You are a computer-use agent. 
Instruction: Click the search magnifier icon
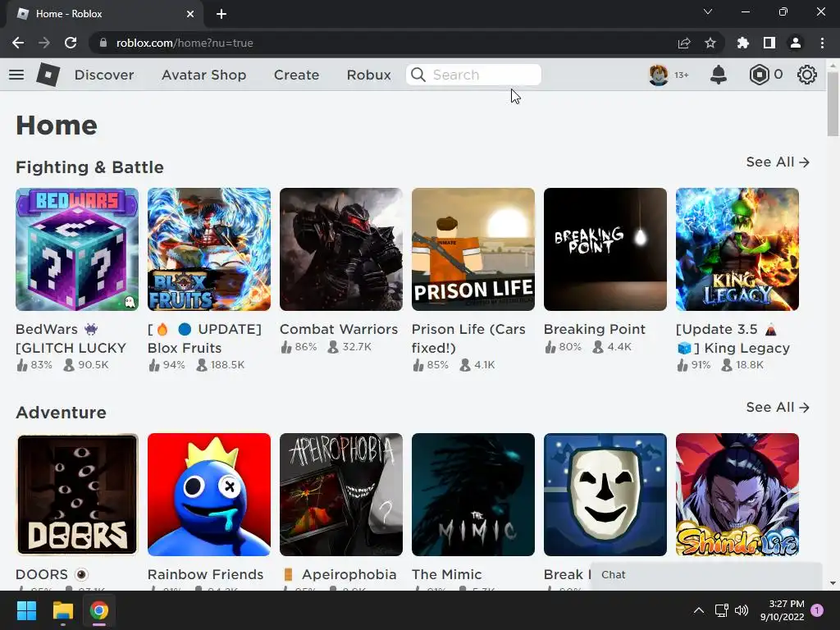point(418,75)
